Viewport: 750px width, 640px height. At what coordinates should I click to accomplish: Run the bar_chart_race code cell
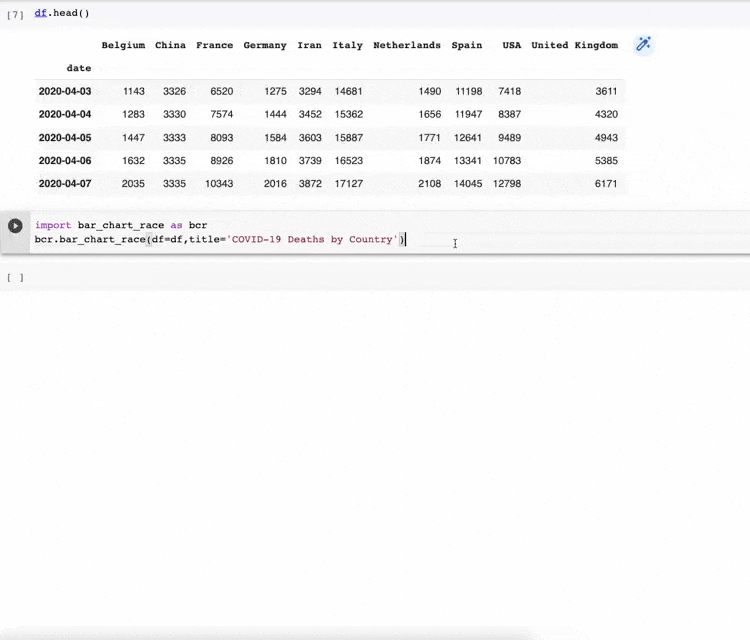(15, 226)
